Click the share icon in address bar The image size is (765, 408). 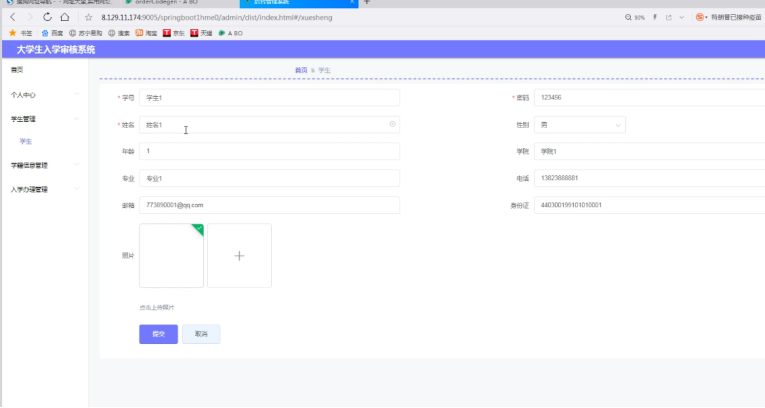click(x=668, y=17)
